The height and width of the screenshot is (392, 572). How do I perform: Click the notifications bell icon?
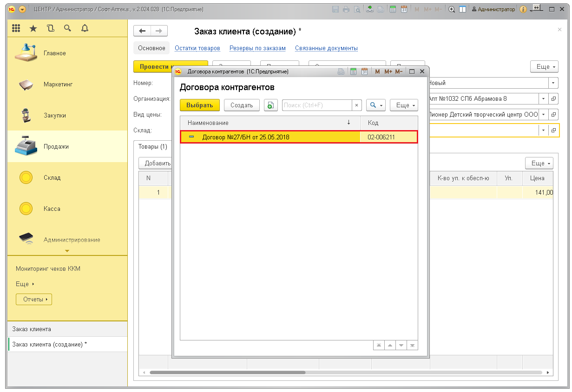[x=85, y=29]
